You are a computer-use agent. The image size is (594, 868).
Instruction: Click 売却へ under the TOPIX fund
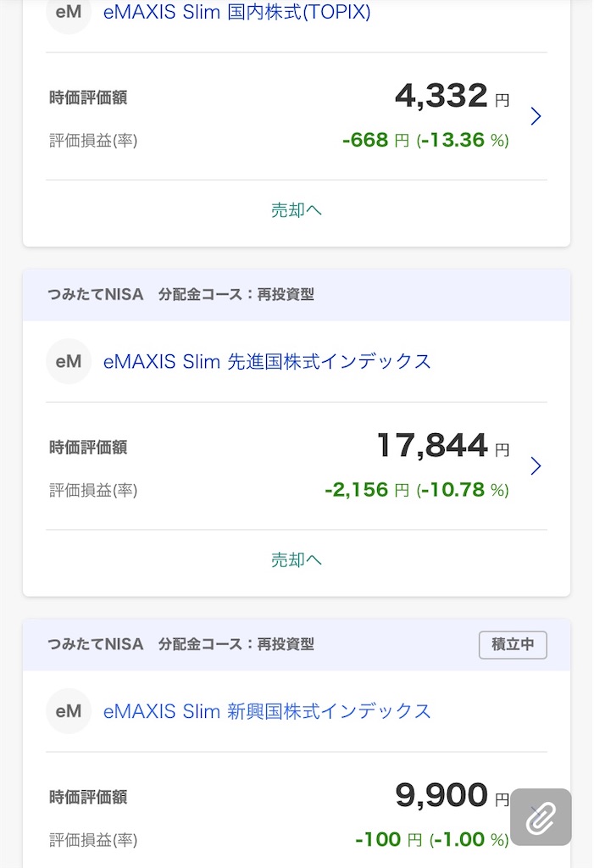point(297,210)
